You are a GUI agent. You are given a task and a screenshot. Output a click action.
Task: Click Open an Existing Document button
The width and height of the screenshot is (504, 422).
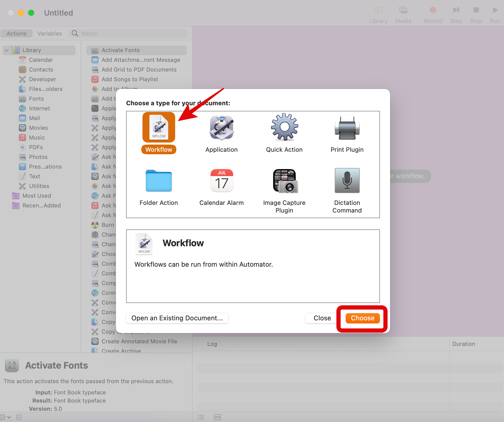tap(177, 318)
